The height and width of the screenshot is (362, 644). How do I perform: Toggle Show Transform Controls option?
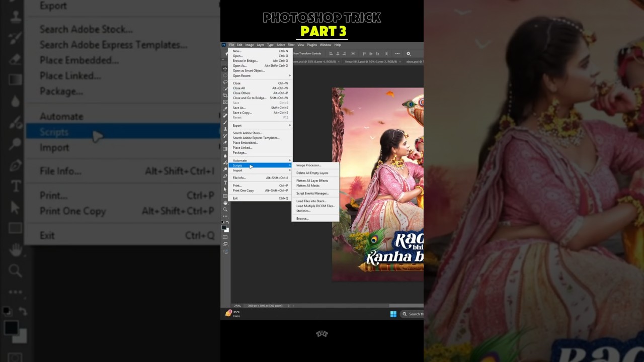coord(307,53)
